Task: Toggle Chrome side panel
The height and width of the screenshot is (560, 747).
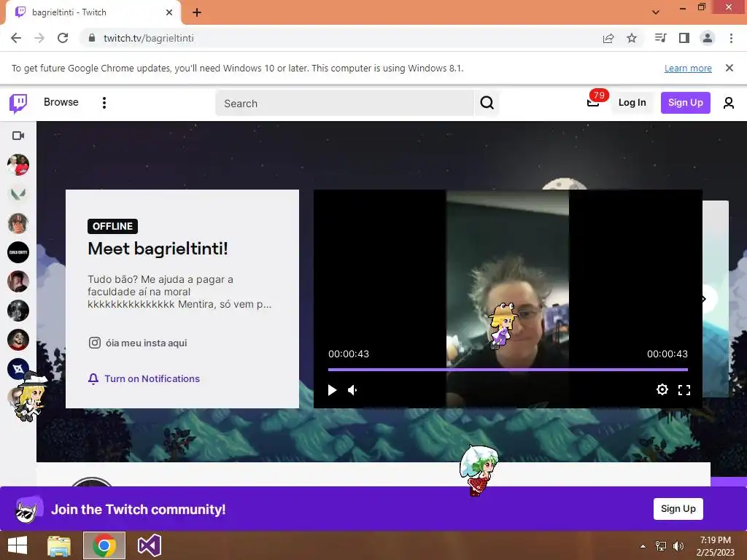Action: pos(684,38)
